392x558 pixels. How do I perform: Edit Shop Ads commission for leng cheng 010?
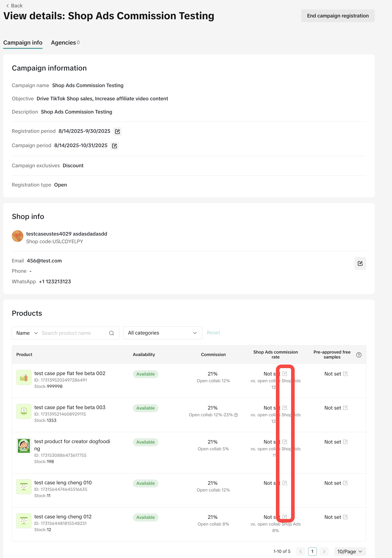click(285, 483)
